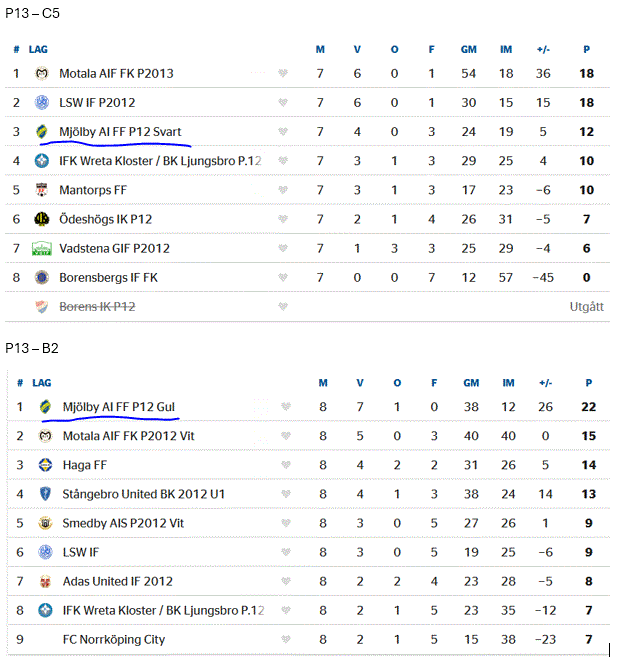Screen dimensions: 624x667
Task: Sort C5 table by LAG column header
Action: [x=39, y=48]
